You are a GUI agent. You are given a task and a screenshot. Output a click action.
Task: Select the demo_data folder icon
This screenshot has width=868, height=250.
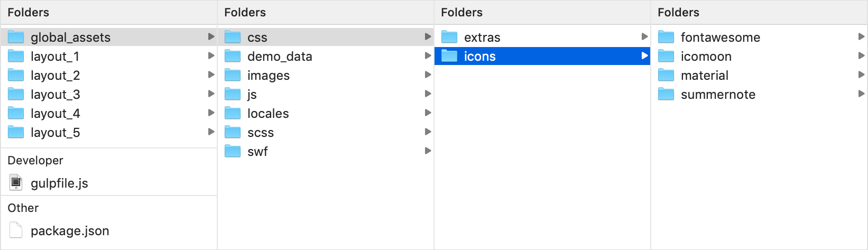(233, 56)
